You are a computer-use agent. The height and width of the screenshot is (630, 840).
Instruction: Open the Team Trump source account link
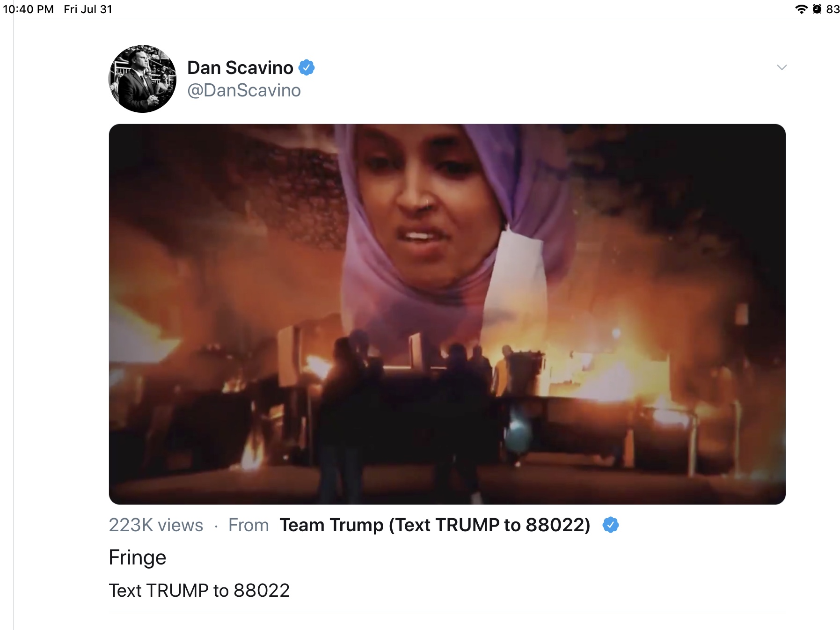pyautogui.click(x=435, y=525)
